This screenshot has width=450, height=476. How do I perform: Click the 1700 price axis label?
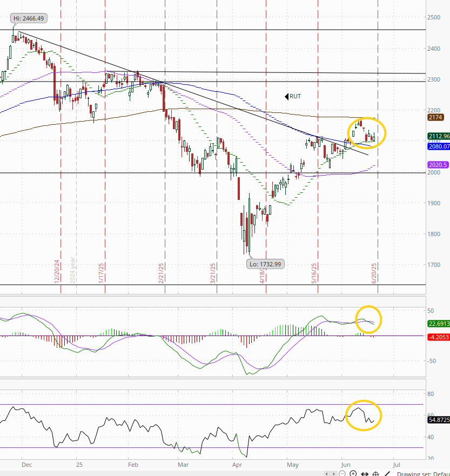[x=434, y=265]
